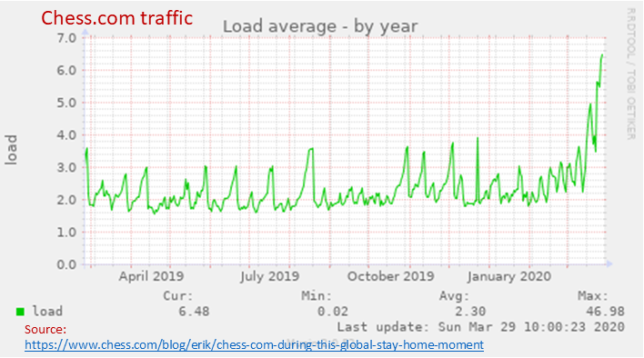Click the 'April 2019' axis label
The image size is (644, 358).
151,276
